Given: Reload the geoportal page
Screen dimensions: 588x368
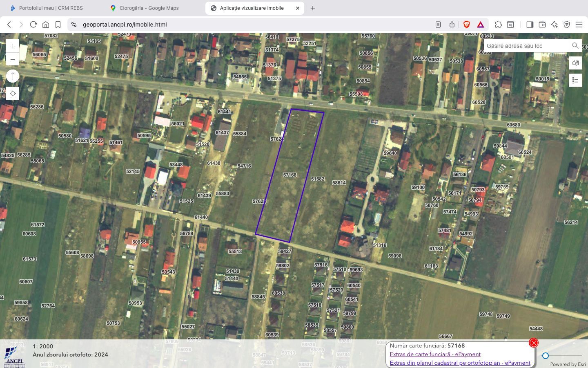Looking at the screenshot, I should coord(33,25).
